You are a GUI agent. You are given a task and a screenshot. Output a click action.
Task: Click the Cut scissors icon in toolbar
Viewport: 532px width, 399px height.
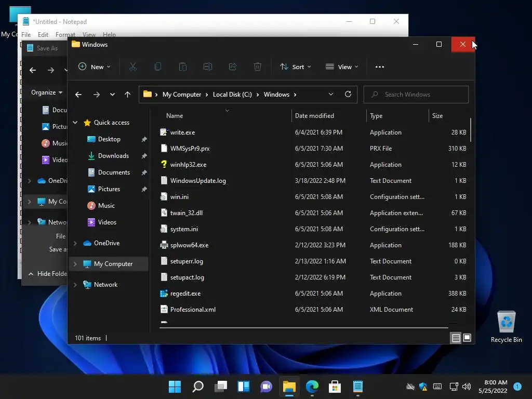point(132,67)
